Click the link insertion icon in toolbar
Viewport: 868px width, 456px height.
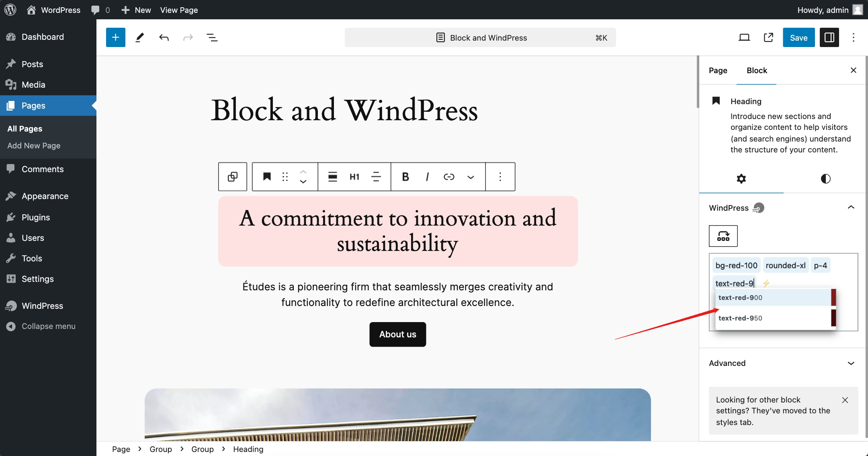point(449,176)
